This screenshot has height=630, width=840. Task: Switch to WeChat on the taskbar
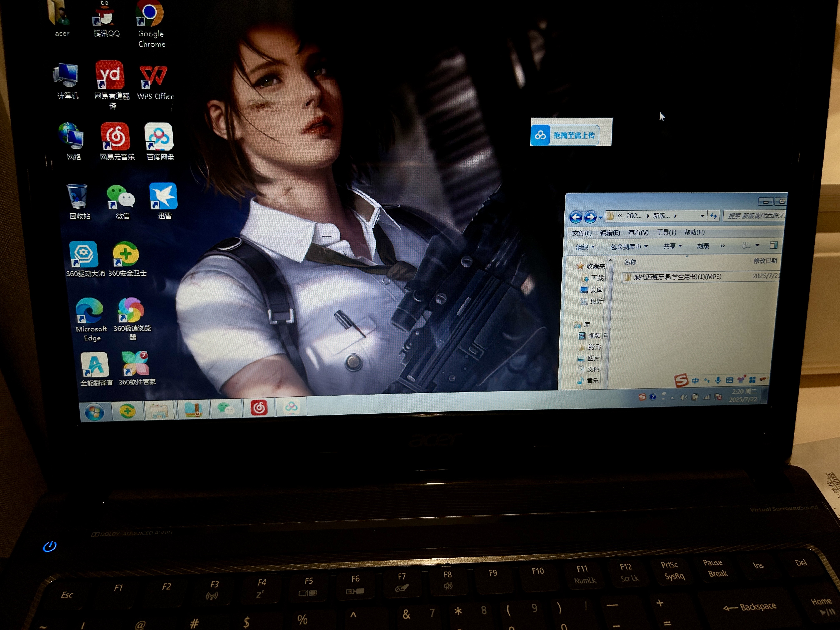(x=226, y=409)
